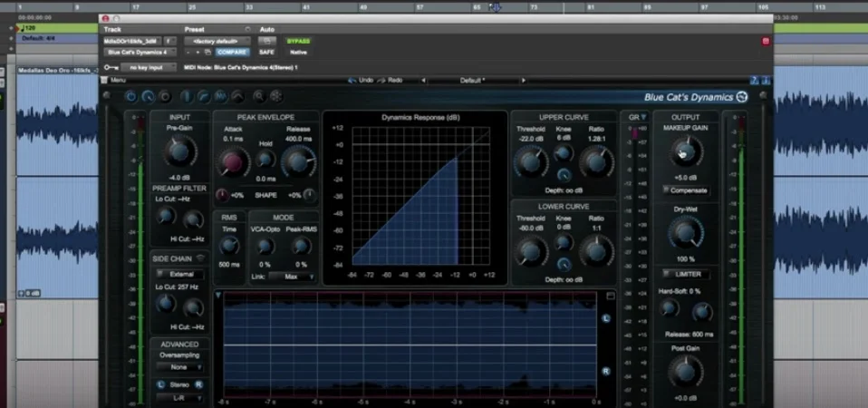Expand the GR meter dropdown arrow
868x408 pixels.
(x=643, y=117)
